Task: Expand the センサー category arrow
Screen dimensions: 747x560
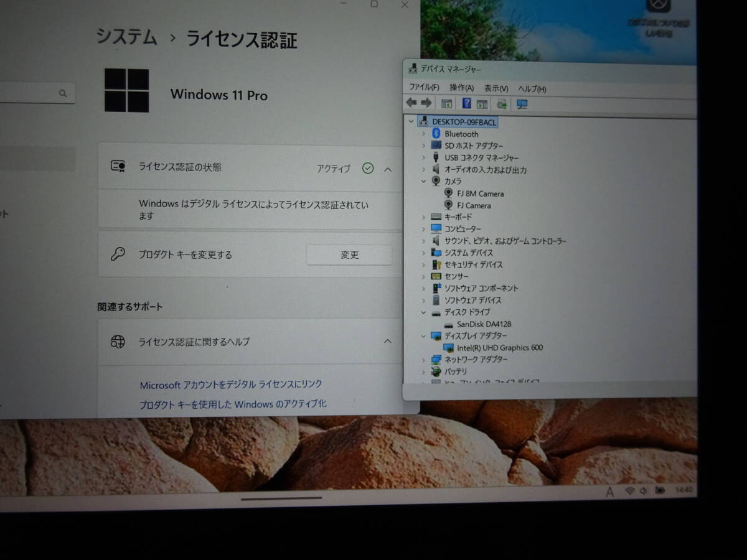Action: [x=423, y=276]
